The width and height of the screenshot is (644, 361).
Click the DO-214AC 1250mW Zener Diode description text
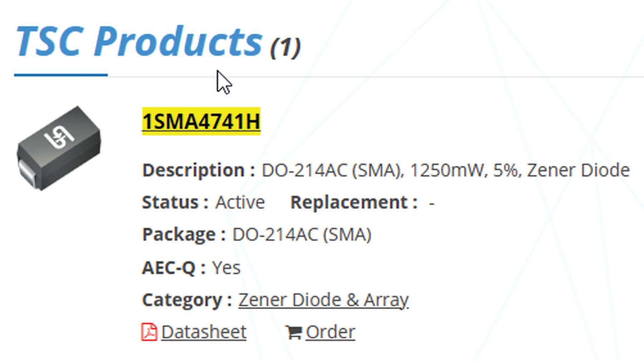[x=445, y=170]
